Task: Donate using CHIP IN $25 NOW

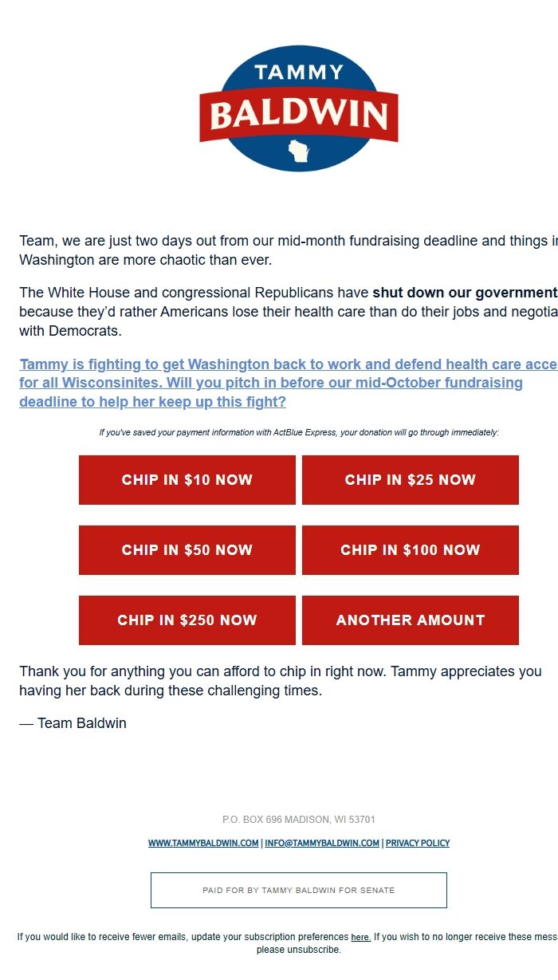Action: 411,480
